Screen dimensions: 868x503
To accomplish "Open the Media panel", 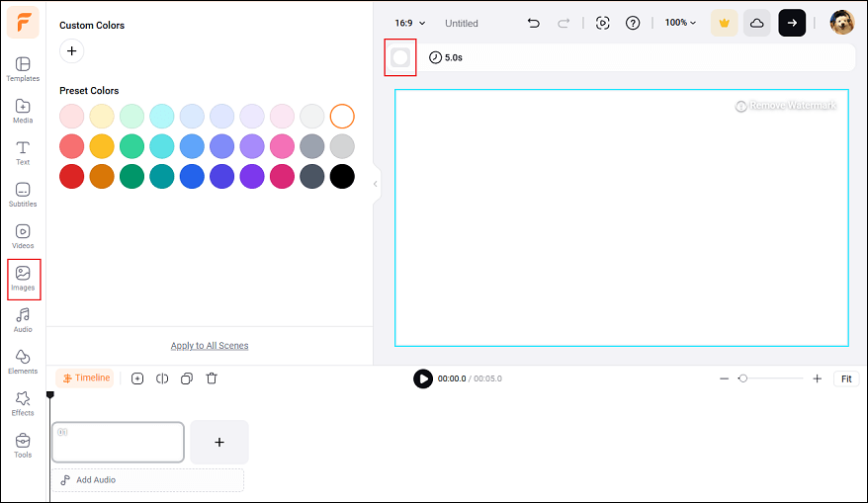I will (23, 111).
